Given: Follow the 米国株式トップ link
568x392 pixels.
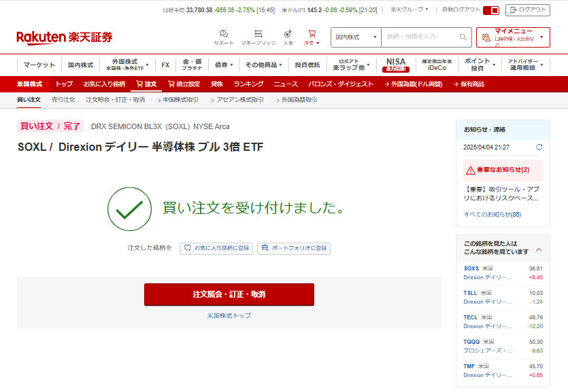Looking at the screenshot, I should tap(229, 316).
